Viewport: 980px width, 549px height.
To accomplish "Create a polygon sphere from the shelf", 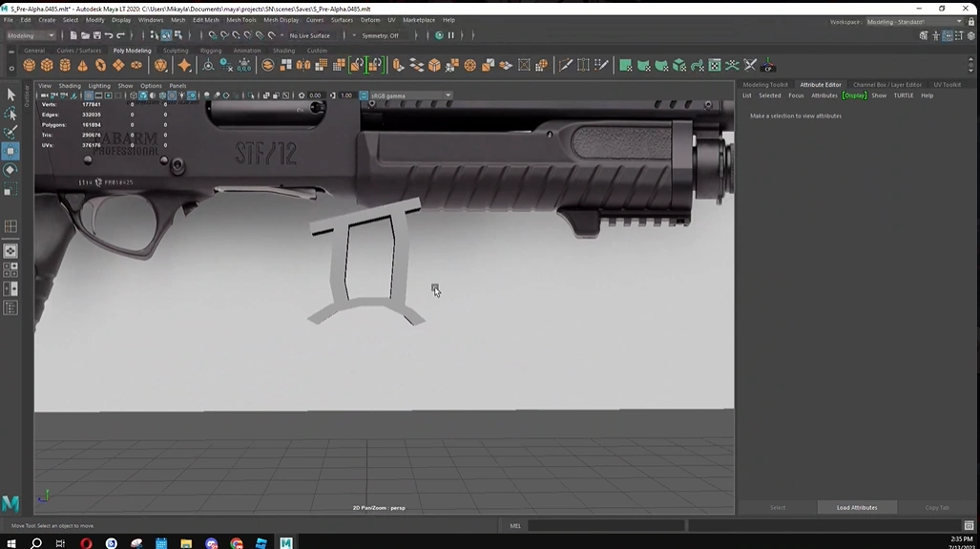I will click(x=29, y=66).
